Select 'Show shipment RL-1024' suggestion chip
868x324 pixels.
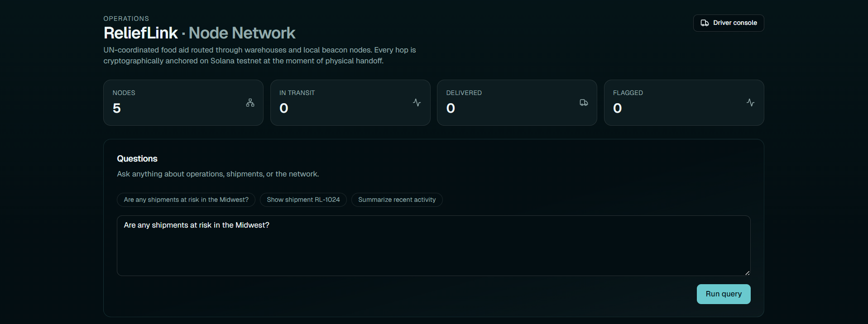pos(303,200)
